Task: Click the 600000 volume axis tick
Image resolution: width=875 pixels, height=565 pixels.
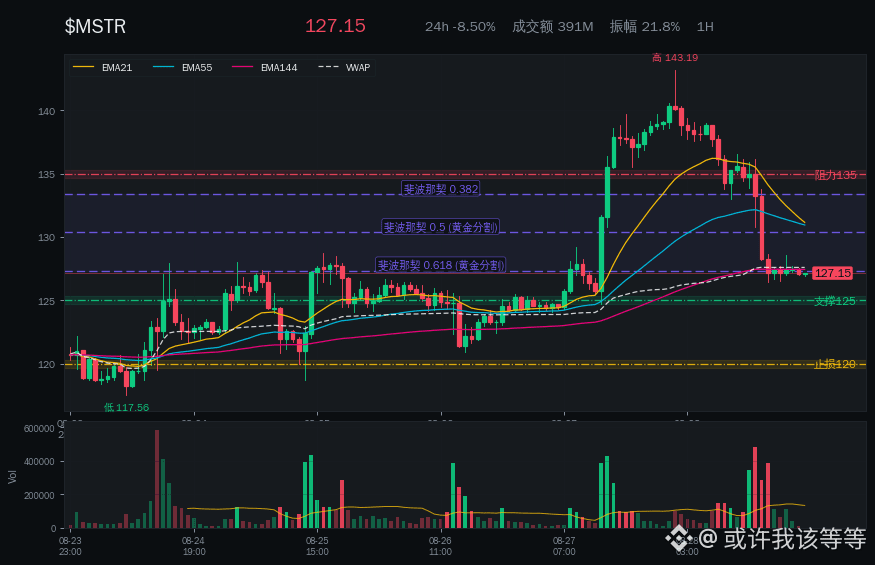Action: coord(39,429)
